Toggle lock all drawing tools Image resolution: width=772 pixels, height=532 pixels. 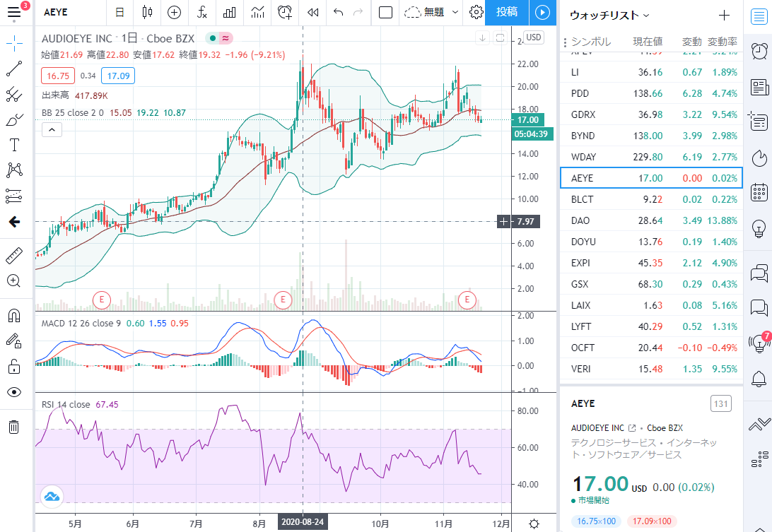pyautogui.click(x=14, y=366)
